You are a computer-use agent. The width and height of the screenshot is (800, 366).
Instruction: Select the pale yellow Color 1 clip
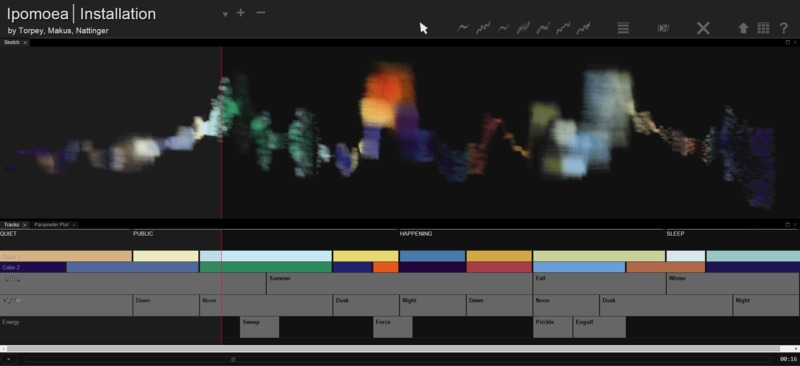click(x=166, y=256)
